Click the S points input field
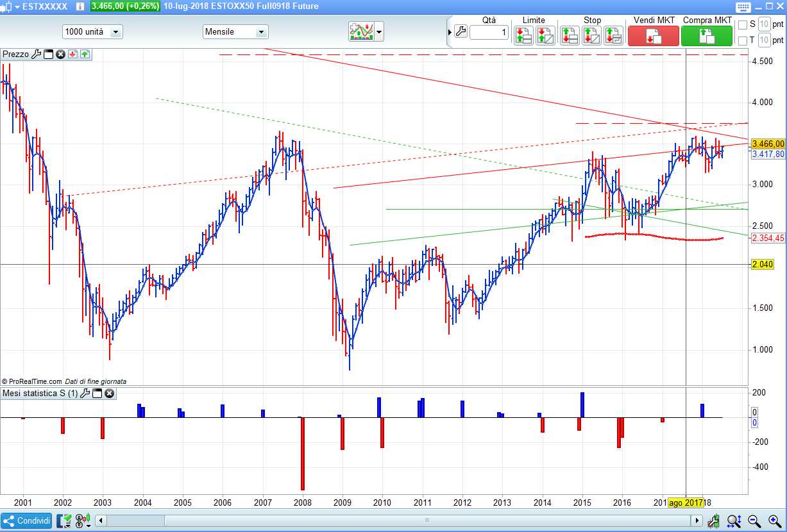The image size is (787, 532). pyautogui.click(x=764, y=24)
